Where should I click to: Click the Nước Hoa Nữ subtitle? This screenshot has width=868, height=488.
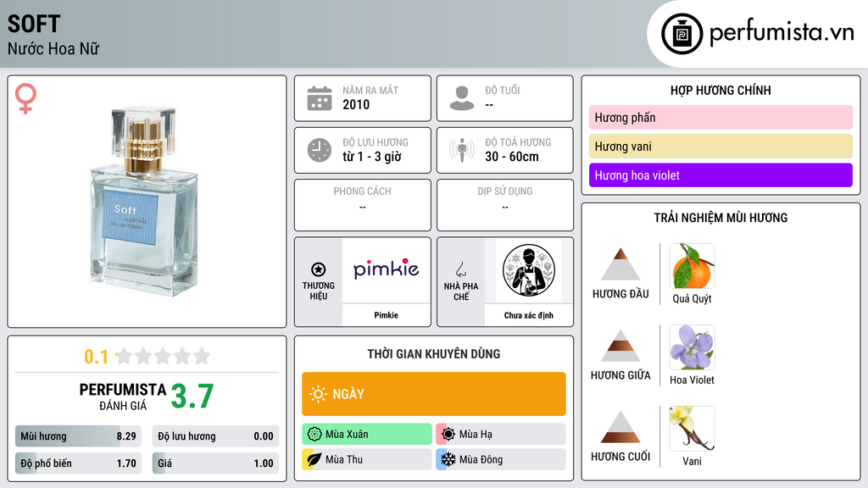coord(53,48)
